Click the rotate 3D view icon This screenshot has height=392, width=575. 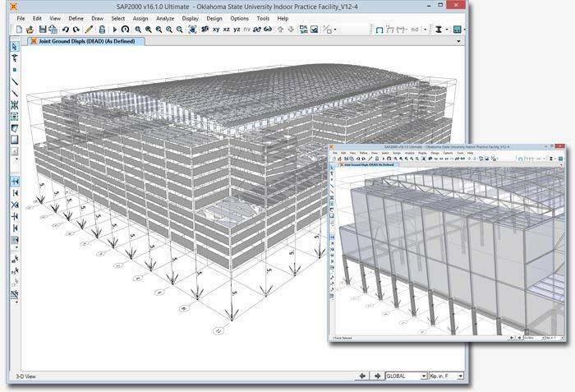coord(257,30)
